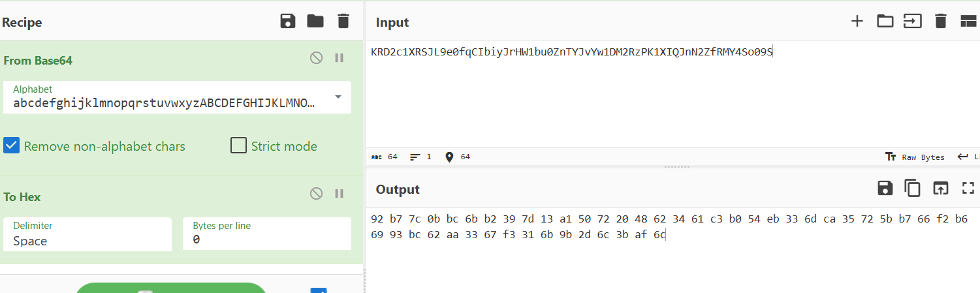980x293 pixels.
Task: Maximise the output pane
Action: click(x=968, y=189)
